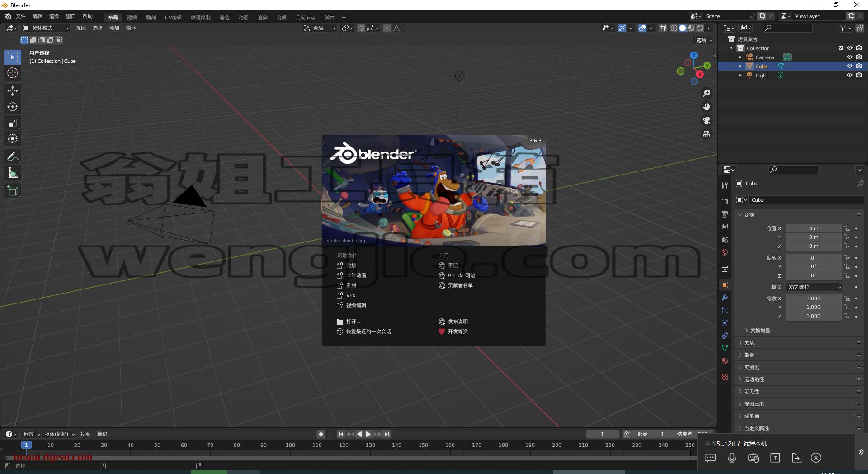Select the Scale tool
This screenshot has height=474, width=868.
pyautogui.click(x=13, y=123)
